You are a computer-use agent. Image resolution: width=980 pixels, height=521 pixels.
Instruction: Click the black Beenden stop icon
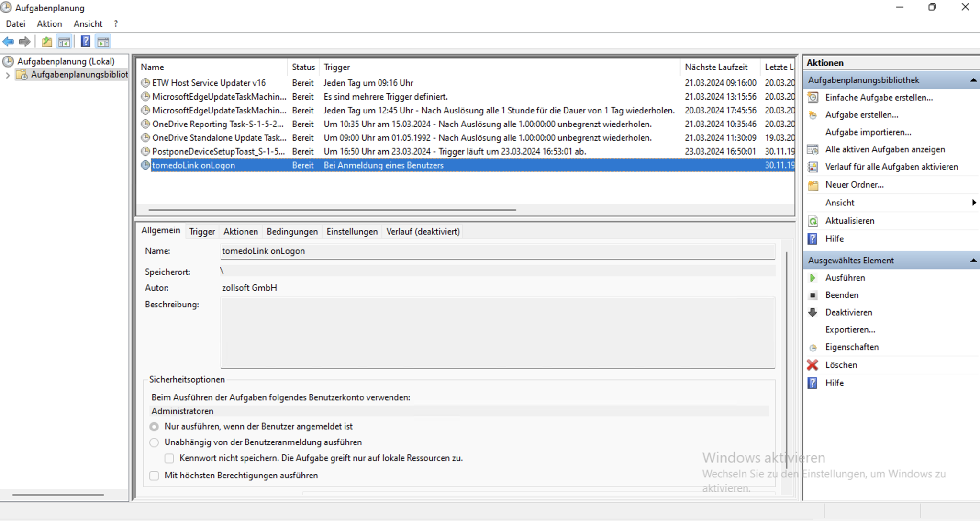(x=813, y=295)
